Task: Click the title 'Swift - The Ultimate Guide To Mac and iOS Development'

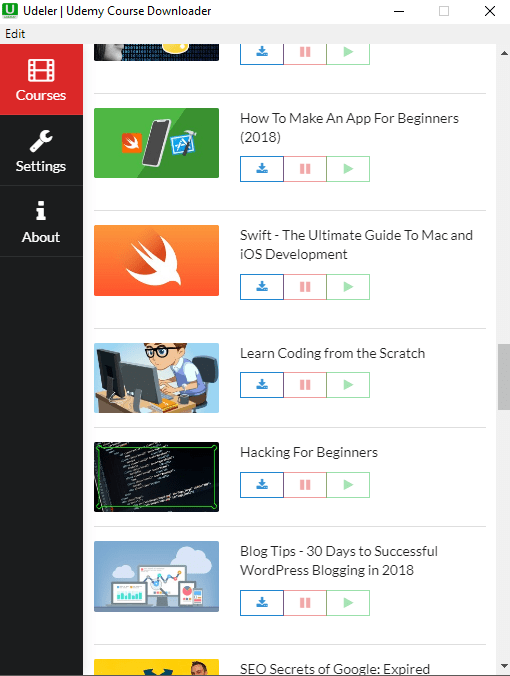Action: pyautogui.click(x=356, y=245)
